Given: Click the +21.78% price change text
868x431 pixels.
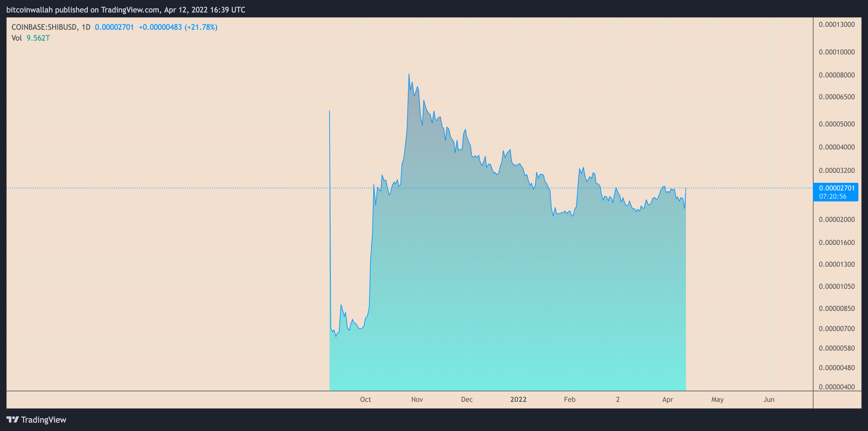Looking at the screenshot, I should coord(202,27).
